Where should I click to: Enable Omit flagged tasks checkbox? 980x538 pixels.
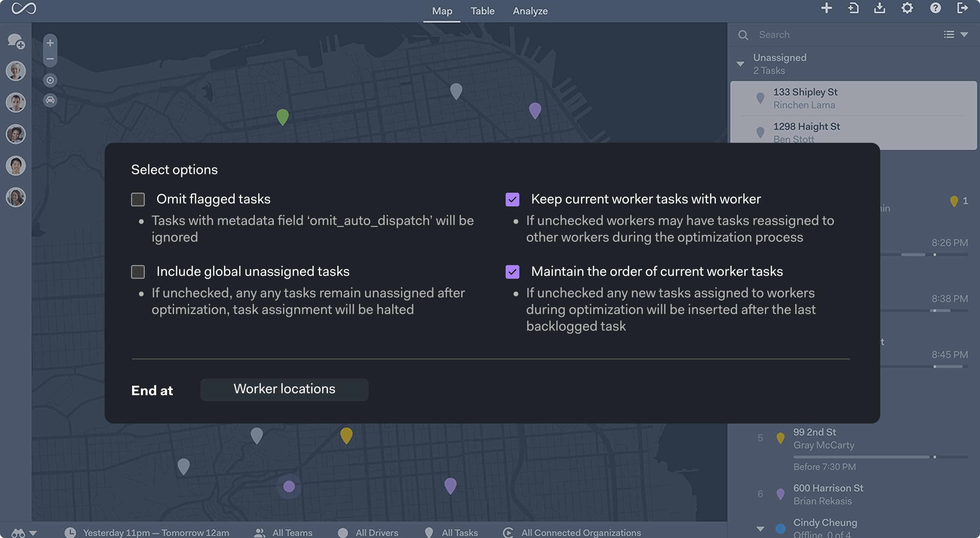[x=138, y=199]
